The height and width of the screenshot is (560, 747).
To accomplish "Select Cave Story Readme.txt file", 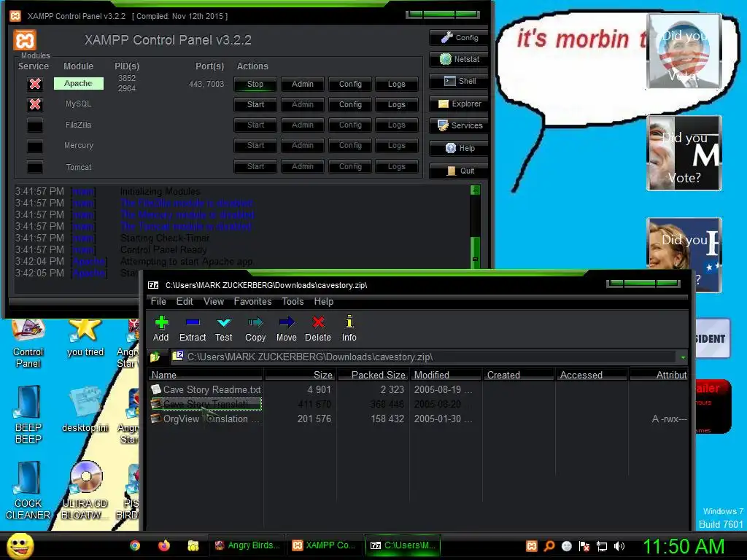I will coord(206,389).
